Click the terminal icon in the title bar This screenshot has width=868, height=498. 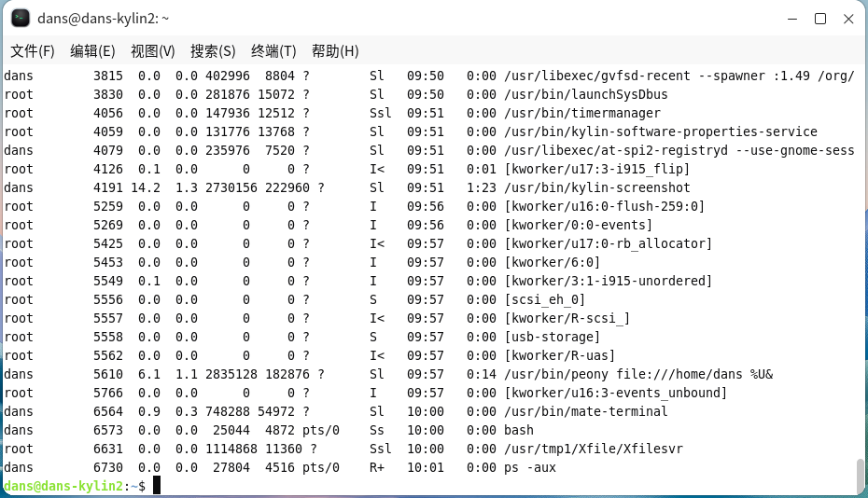pos(20,19)
